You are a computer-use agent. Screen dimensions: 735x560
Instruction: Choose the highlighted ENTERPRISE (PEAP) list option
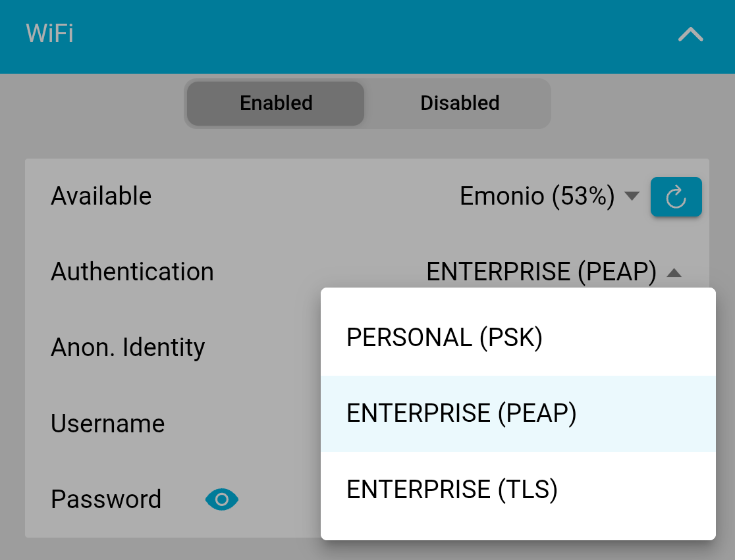tap(462, 414)
